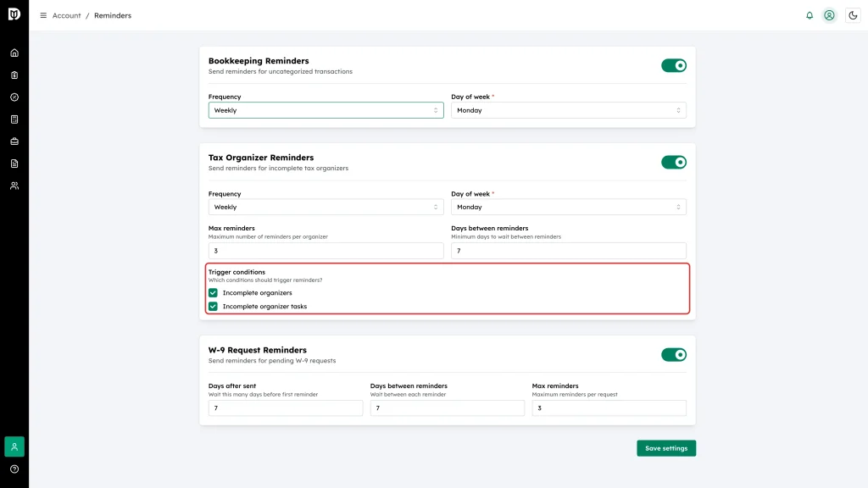Focus Tax Organizer Max reminders field
Screen dimensions: 868x488
(x=326, y=251)
